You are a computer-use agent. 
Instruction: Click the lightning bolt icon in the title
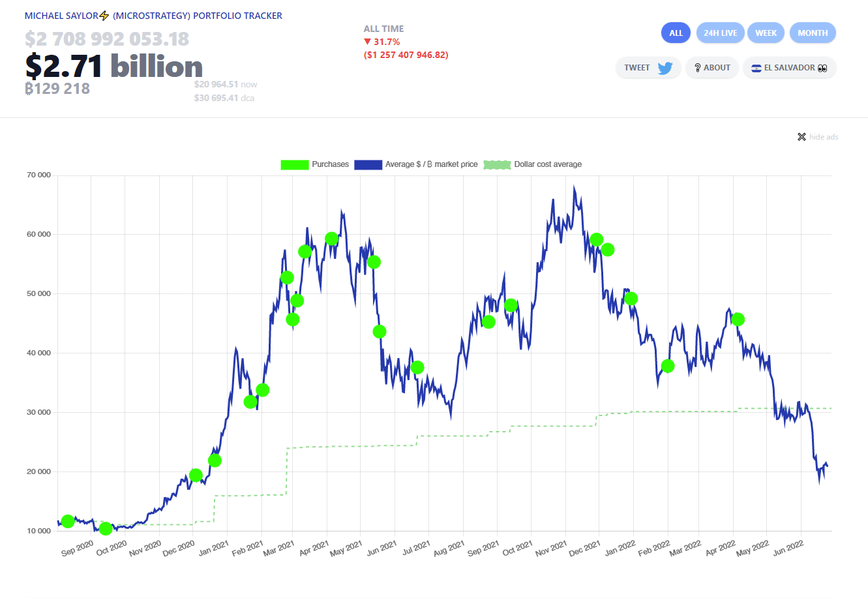[104, 16]
